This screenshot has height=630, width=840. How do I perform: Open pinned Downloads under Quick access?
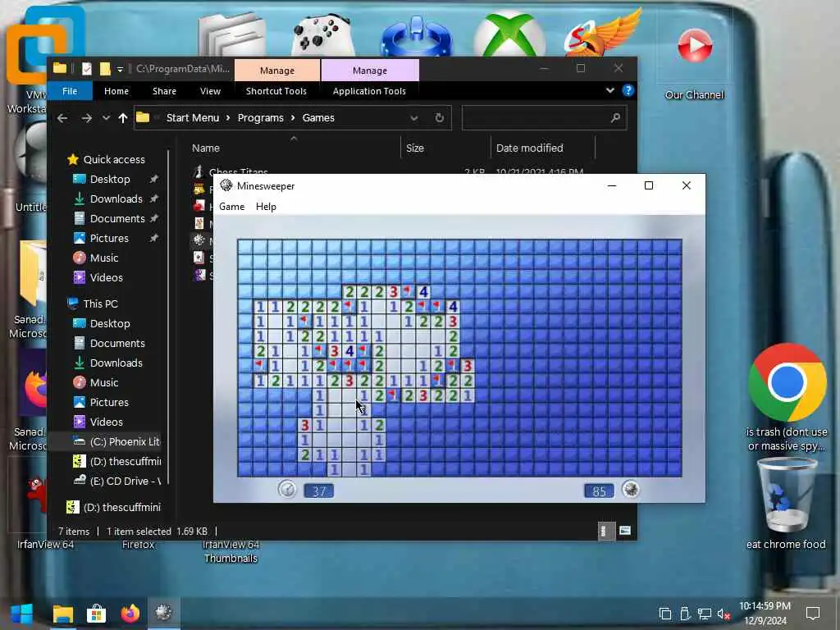(116, 199)
